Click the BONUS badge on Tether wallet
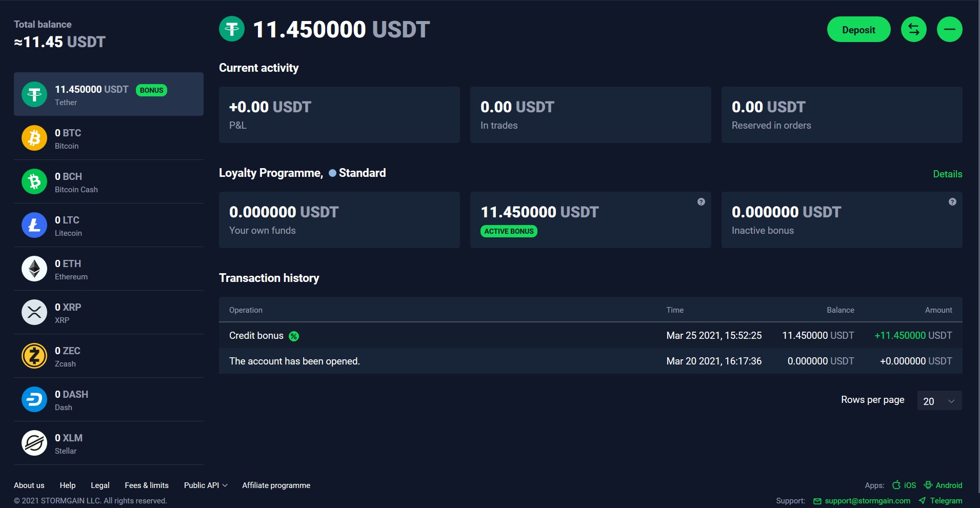This screenshot has height=508, width=980. point(151,90)
